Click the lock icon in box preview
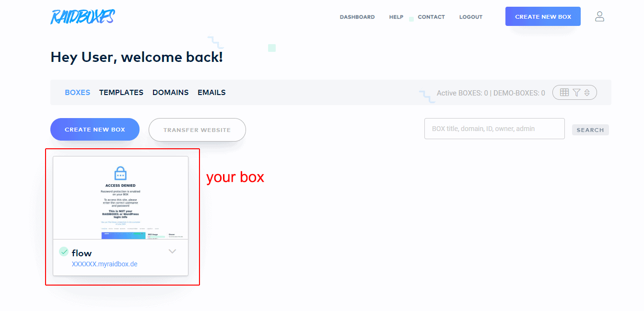Screen dimensions: 644x311 (120, 173)
